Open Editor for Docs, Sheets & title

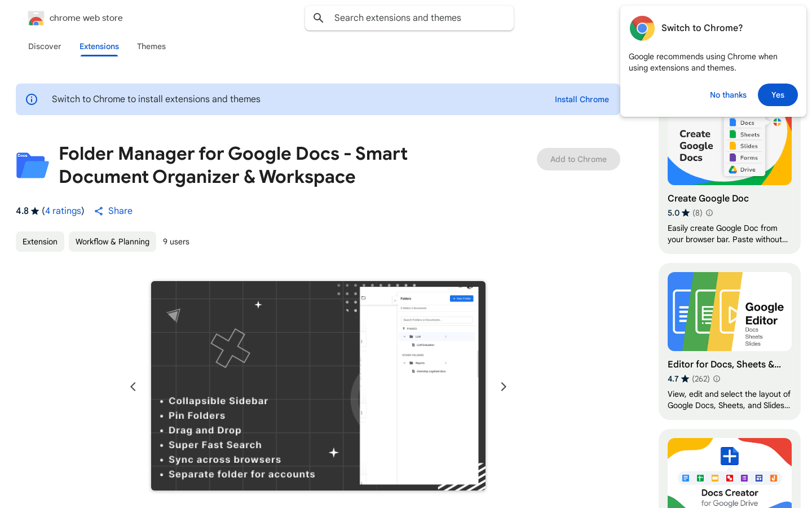(725, 364)
